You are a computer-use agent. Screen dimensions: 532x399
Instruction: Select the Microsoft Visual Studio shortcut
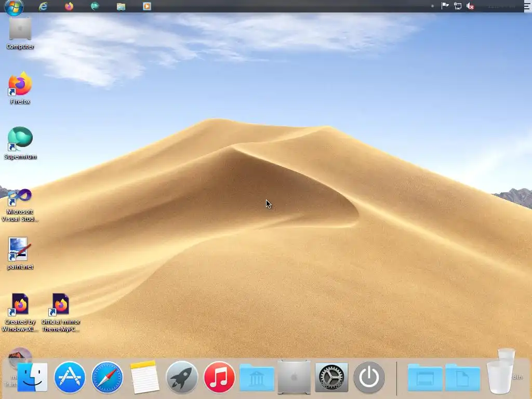(20, 205)
